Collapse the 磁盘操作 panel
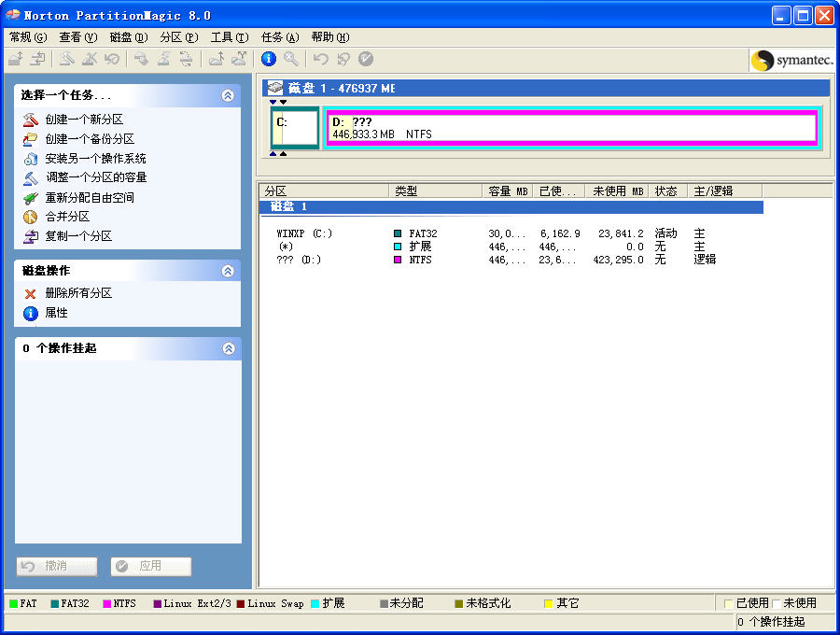Image resolution: width=840 pixels, height=635 pixels. (x=229, y=270)
